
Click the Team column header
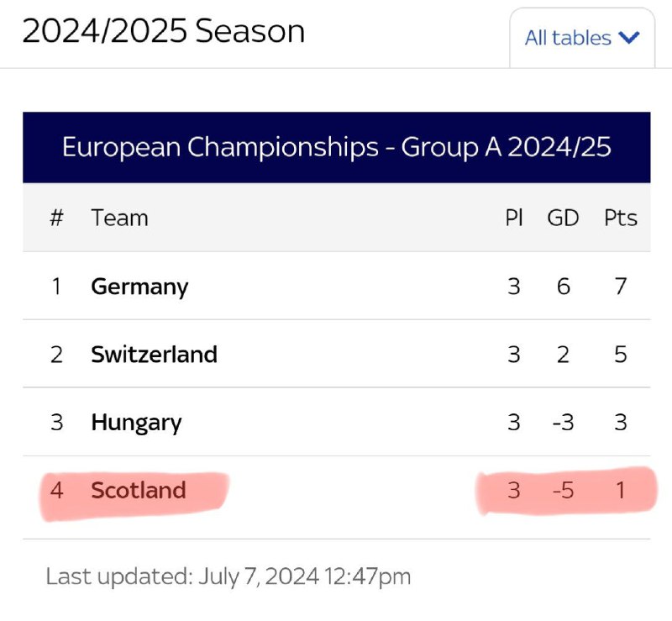coord(120,218)
